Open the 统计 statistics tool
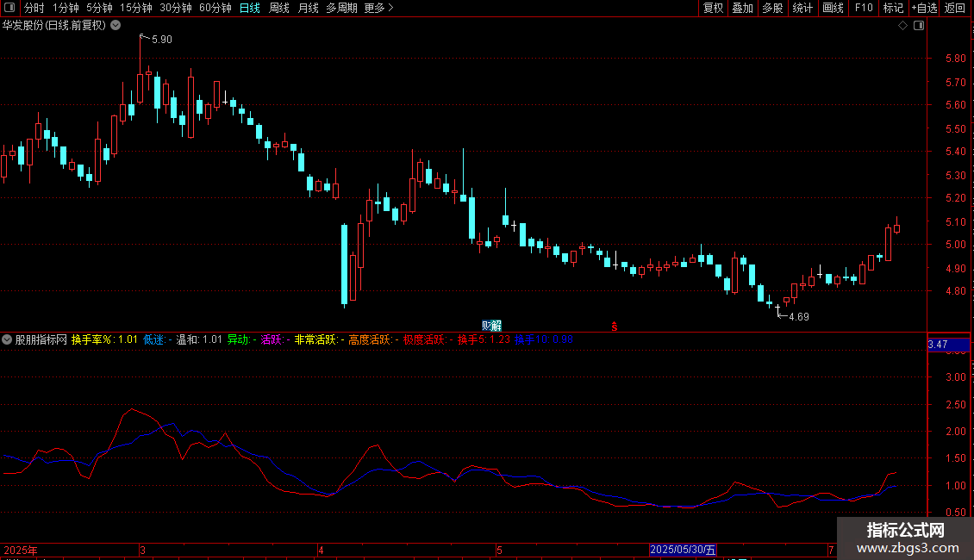974x560 pixels. click(802, 8)
